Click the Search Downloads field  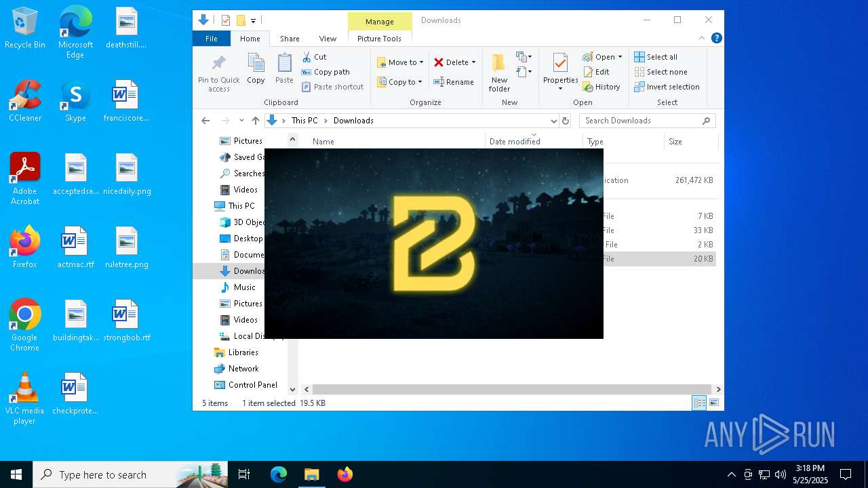tap(648, 121)
